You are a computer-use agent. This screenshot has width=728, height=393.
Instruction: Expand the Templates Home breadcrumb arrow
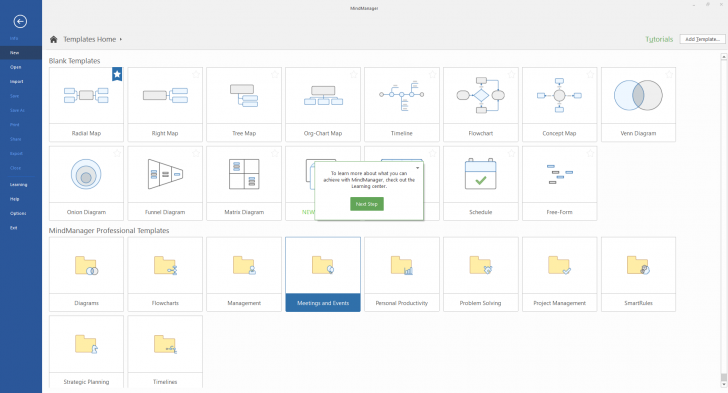point(121,39)
